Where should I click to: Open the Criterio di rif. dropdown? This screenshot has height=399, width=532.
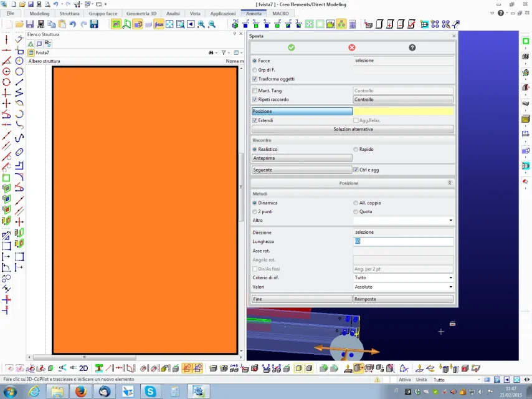403,278
